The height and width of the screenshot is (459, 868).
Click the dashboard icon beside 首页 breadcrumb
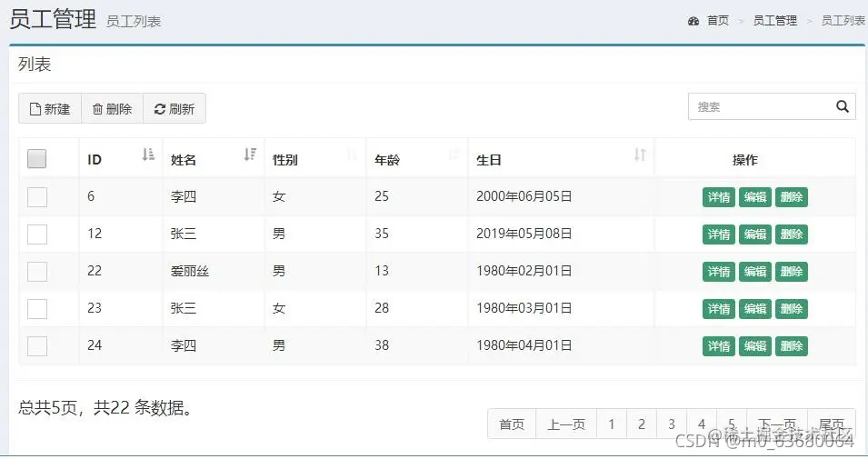click(693, 21)
